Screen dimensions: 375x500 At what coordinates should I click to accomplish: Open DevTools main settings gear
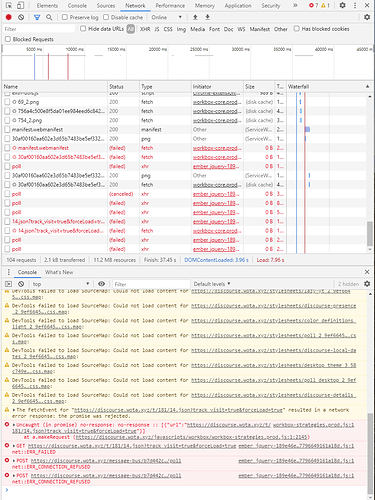click(x=342, y=5)
